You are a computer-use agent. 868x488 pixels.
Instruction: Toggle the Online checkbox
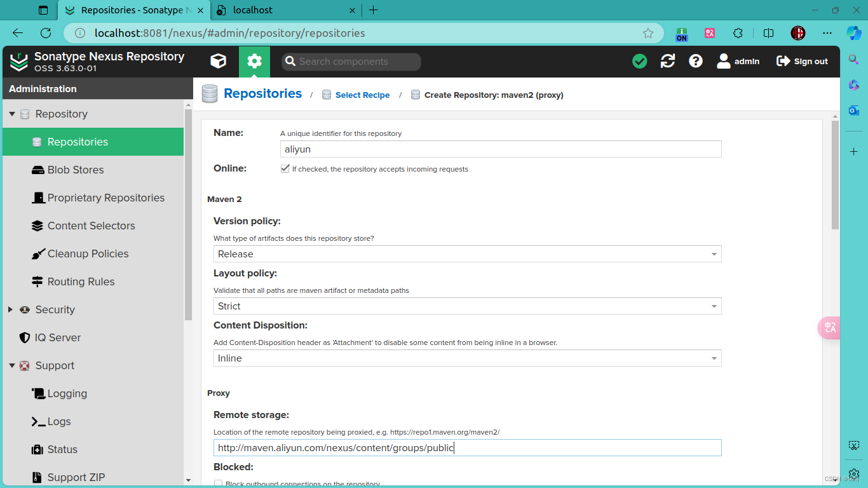tap(285, 169)
